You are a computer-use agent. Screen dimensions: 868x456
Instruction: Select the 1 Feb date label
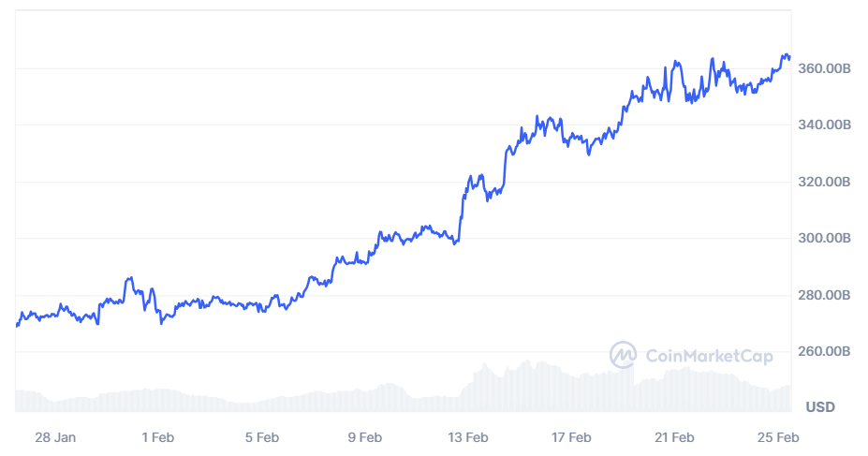[157, 437]
